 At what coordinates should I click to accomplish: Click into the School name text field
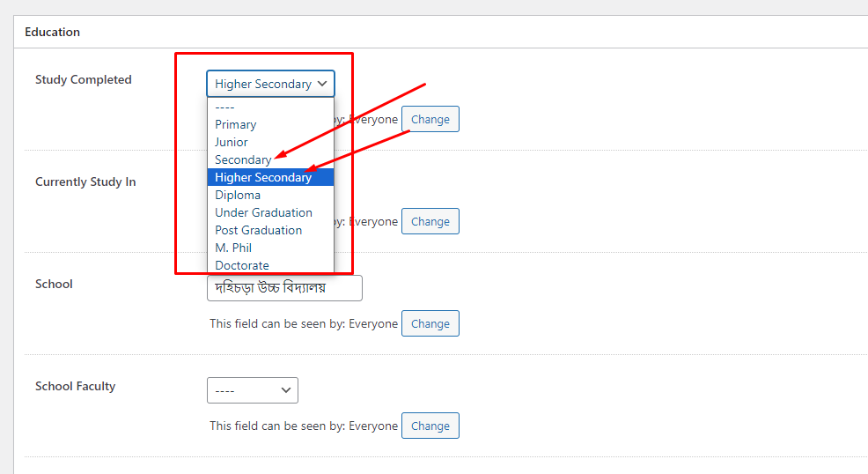click(x=284, y=288)
